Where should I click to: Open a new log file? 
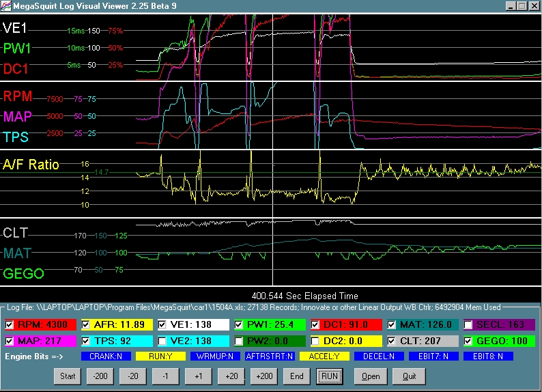coord(371,376)
